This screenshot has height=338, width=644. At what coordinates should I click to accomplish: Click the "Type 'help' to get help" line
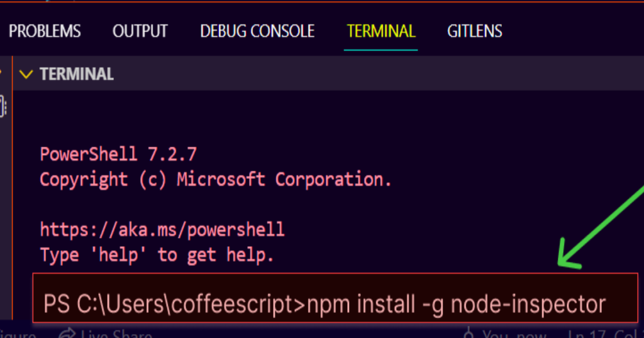(x=157, y=254)
